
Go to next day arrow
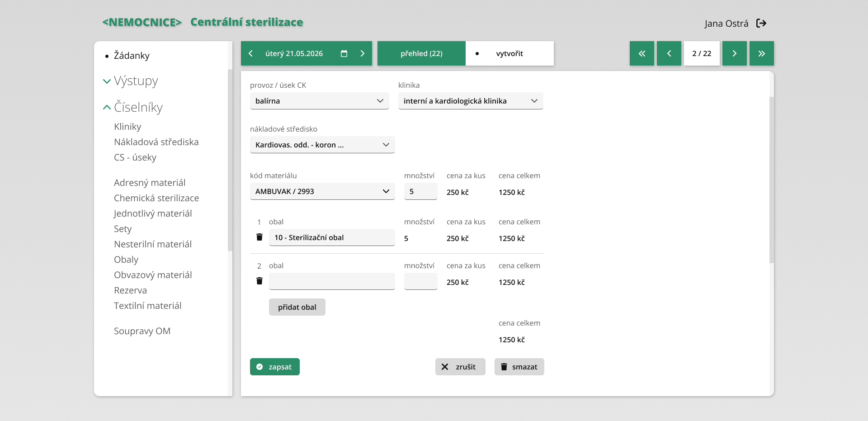[362, 53]
